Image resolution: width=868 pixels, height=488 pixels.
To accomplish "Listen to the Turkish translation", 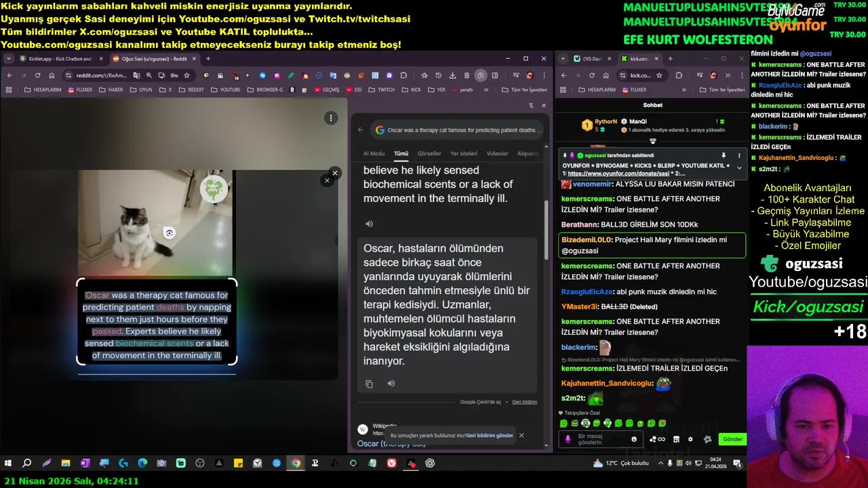I will click(x=391, y=384).
